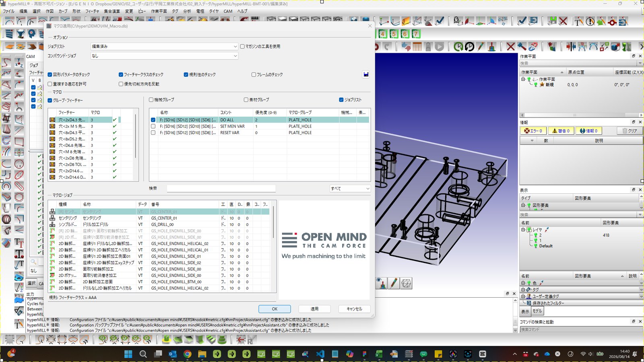The image size is (644, 362).
Task: Click the 適用 apply button
Action: click(x=315, y=309)
